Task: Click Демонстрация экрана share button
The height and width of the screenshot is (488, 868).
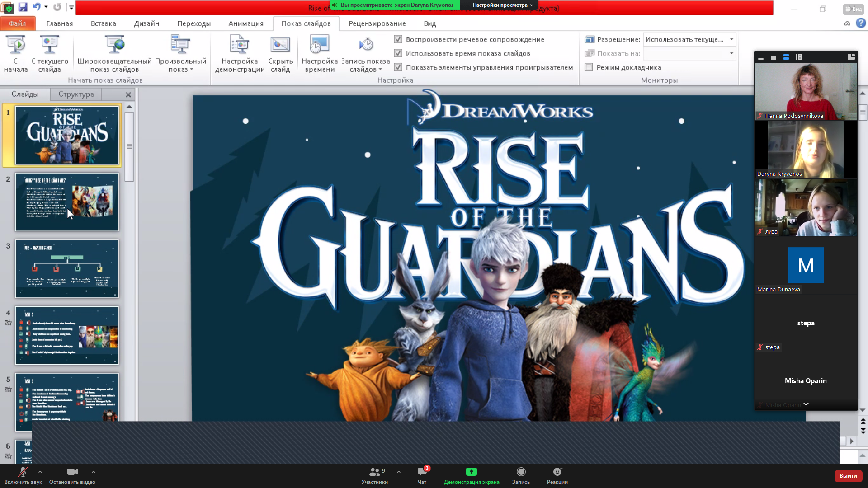Action: (472, 472)
